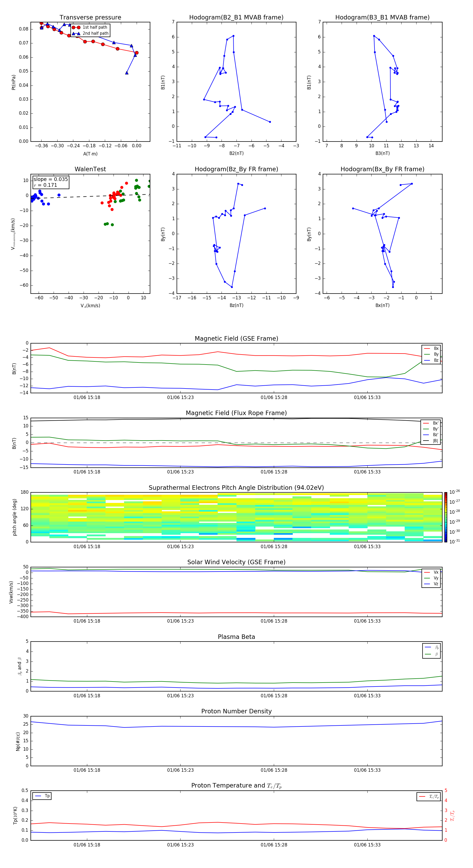Select the colorbar label 10^-31
The height and width of the screenshot is (868, 473).
point(455,542)
